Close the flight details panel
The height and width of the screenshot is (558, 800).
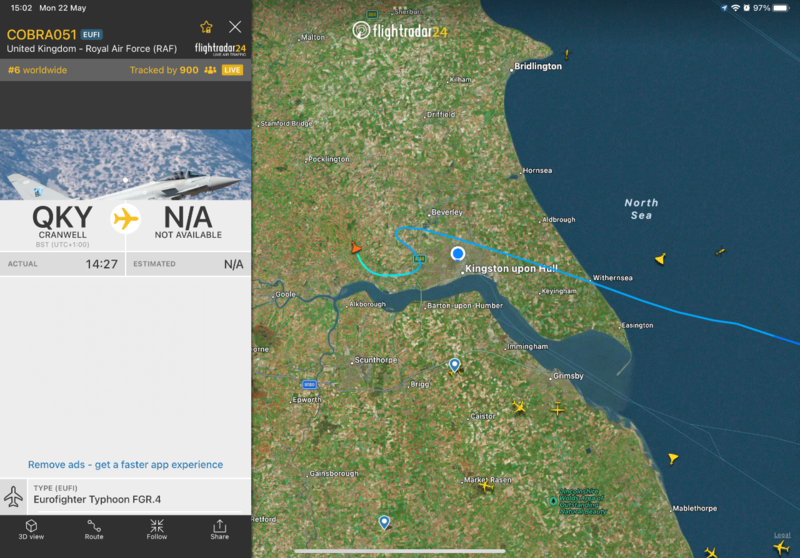pyautogui.click(x=235, y=27)
